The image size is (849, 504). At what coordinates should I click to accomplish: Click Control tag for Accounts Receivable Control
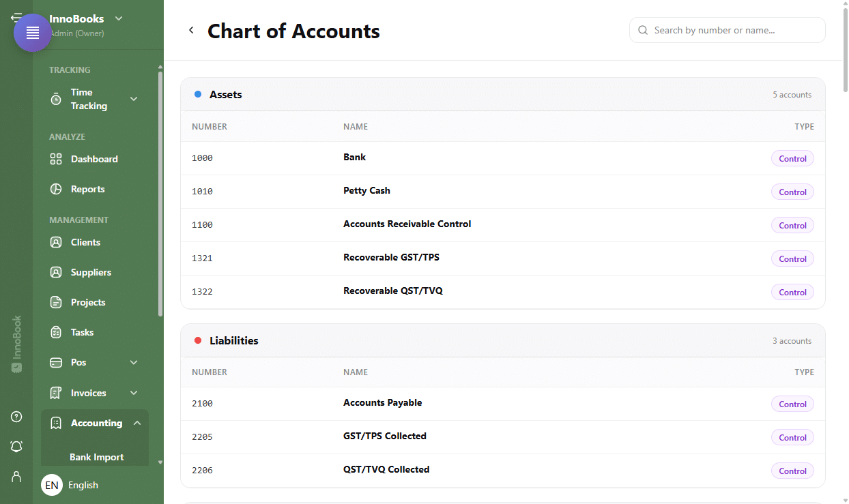pos(792,225)
